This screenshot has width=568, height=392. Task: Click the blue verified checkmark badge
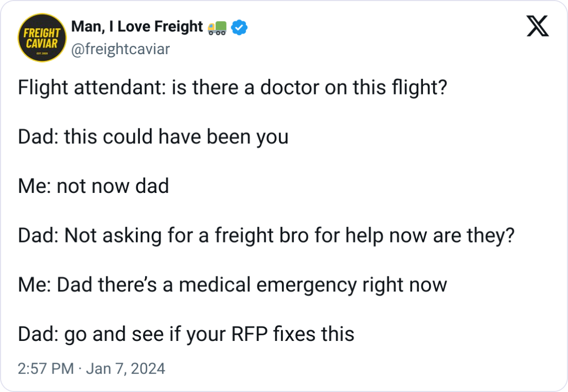tap(239, 27)
